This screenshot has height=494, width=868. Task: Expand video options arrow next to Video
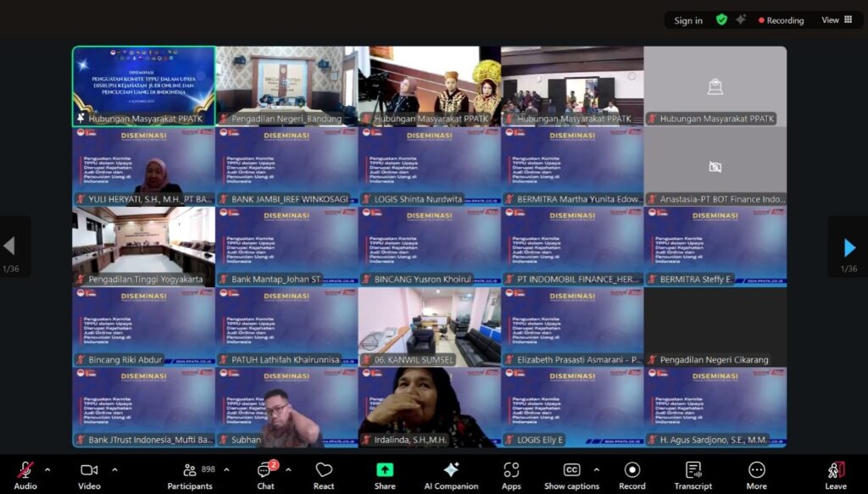tap(113, 469)
